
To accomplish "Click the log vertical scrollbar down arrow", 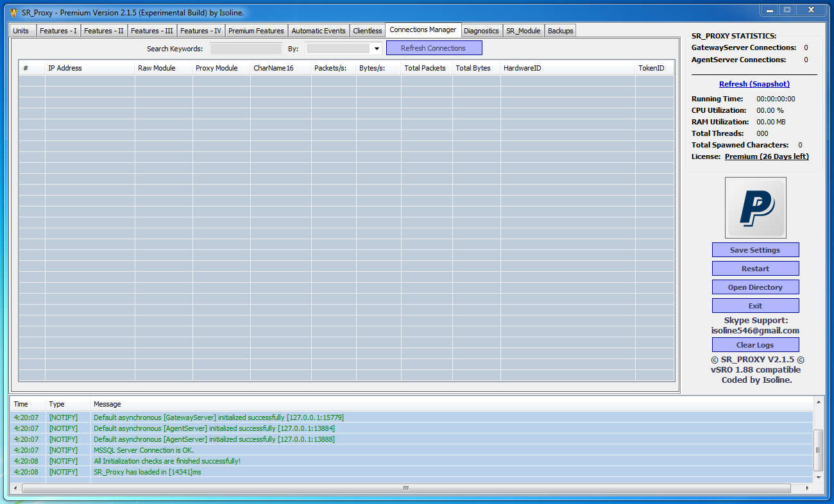I will 819,477.
